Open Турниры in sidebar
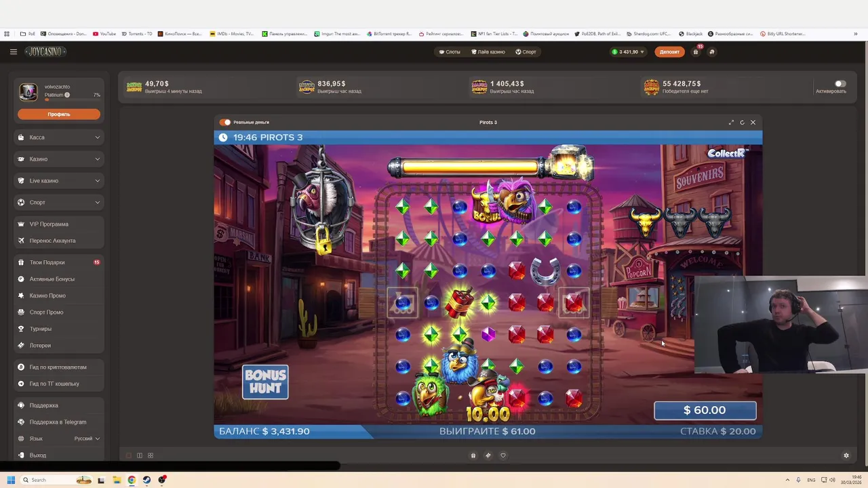The width and height of the screenshot is (868, 488). click(59, 329)
